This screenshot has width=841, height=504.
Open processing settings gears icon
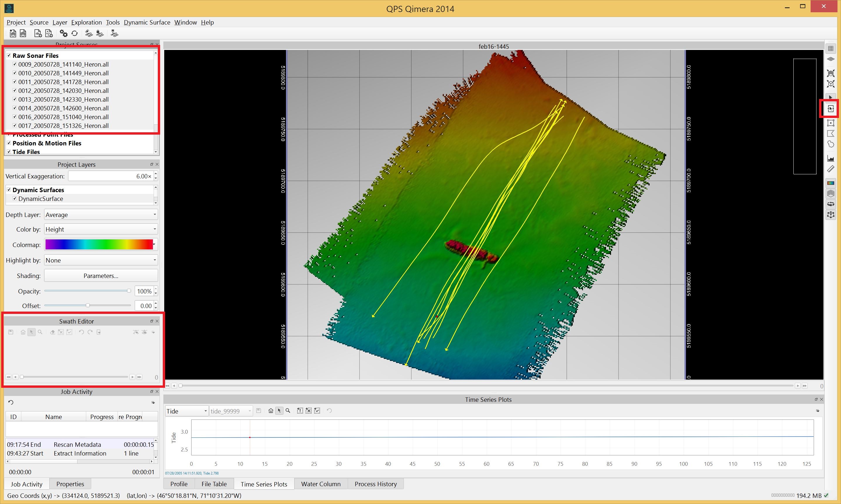63,33
